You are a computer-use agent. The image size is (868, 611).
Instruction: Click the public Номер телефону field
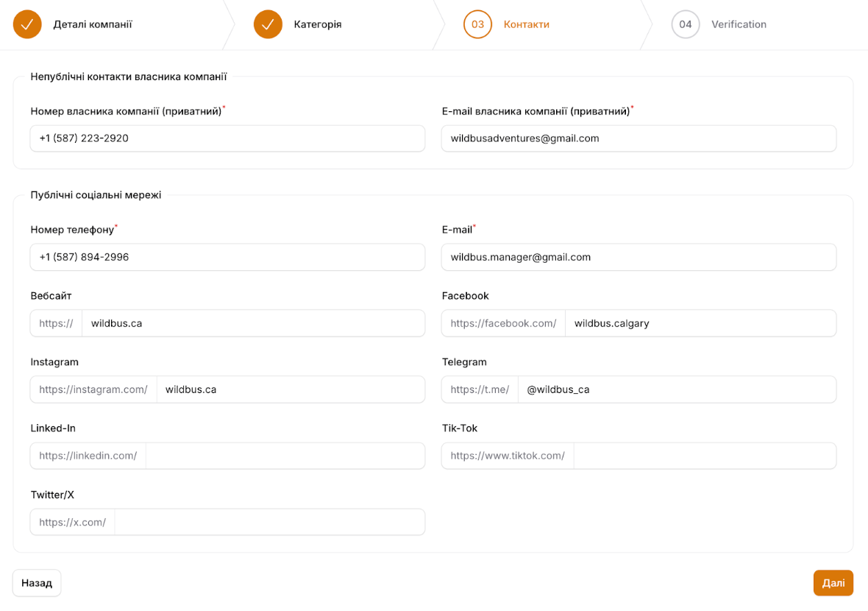coord(227,257)
